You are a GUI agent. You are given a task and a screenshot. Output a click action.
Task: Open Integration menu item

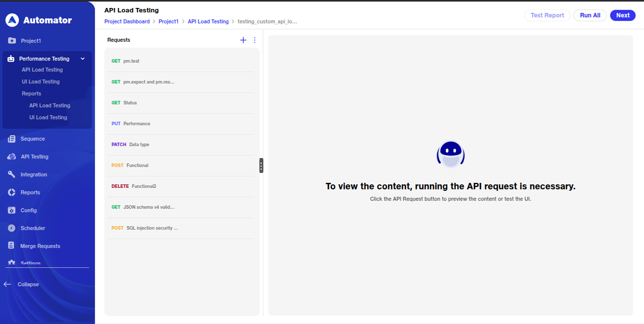tap(34, 174)
